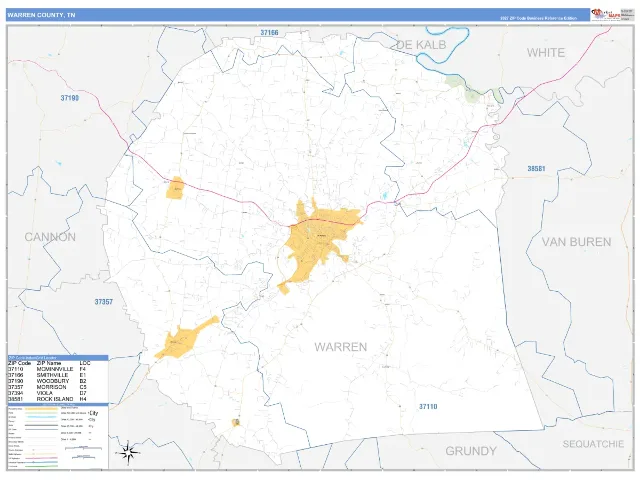Click the compass rose icon

click(129, 452)
